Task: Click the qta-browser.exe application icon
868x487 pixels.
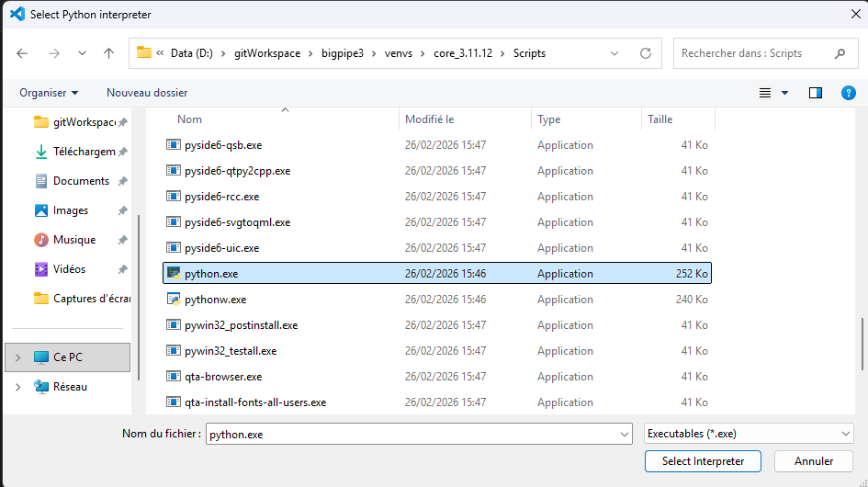Action: [x=174, y=377]
